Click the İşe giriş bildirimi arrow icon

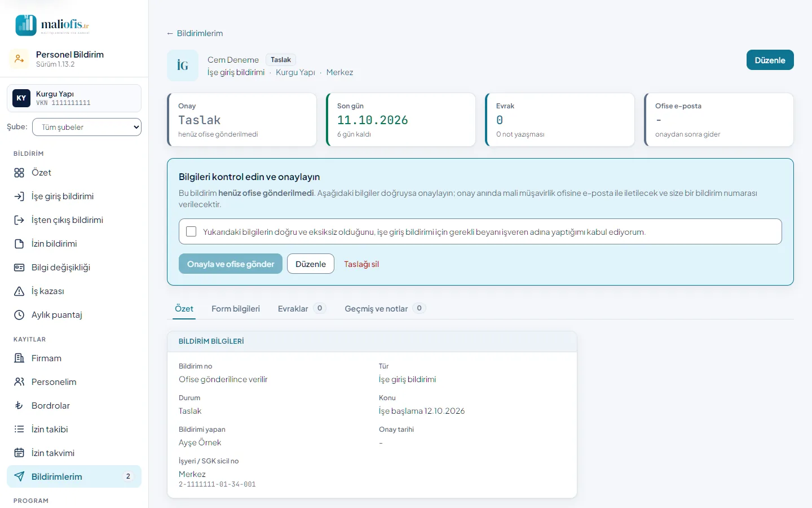click(19, 196)
